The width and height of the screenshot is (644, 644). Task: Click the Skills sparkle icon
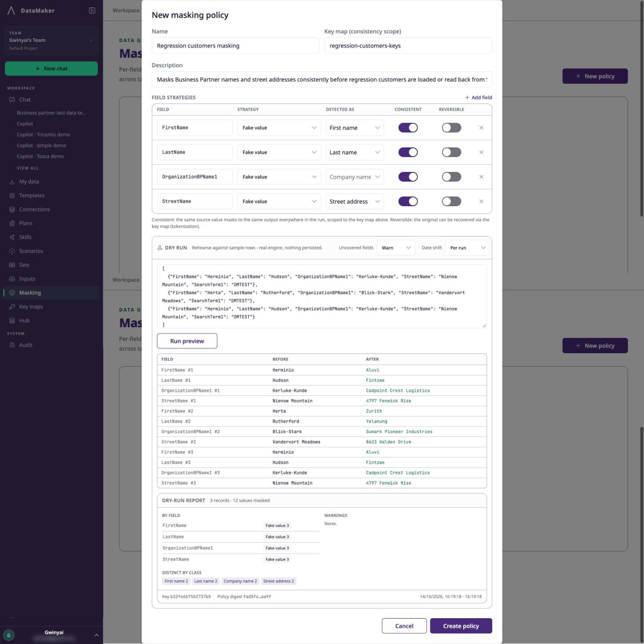click(x=12, y=237)
